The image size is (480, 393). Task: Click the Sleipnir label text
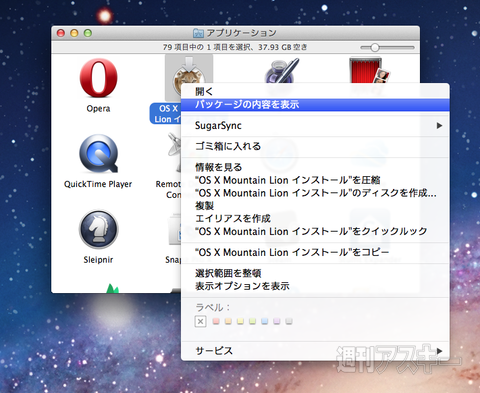coord(98,260)
